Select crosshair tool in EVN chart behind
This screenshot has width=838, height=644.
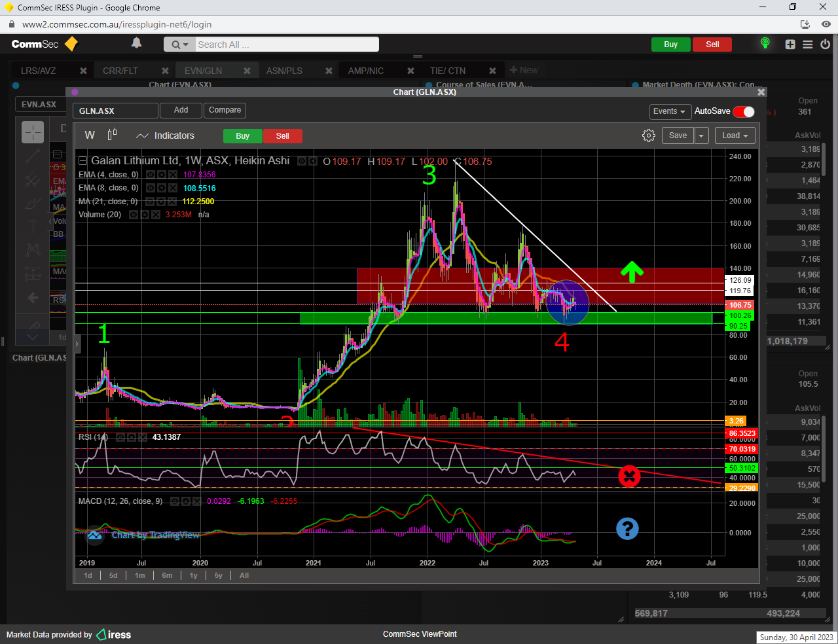tap(33, 132)
